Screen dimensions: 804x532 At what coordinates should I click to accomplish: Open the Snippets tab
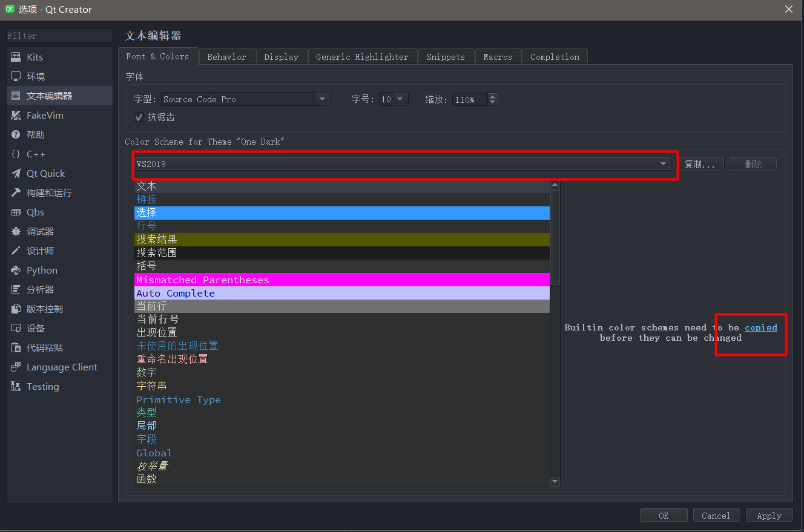446,57
